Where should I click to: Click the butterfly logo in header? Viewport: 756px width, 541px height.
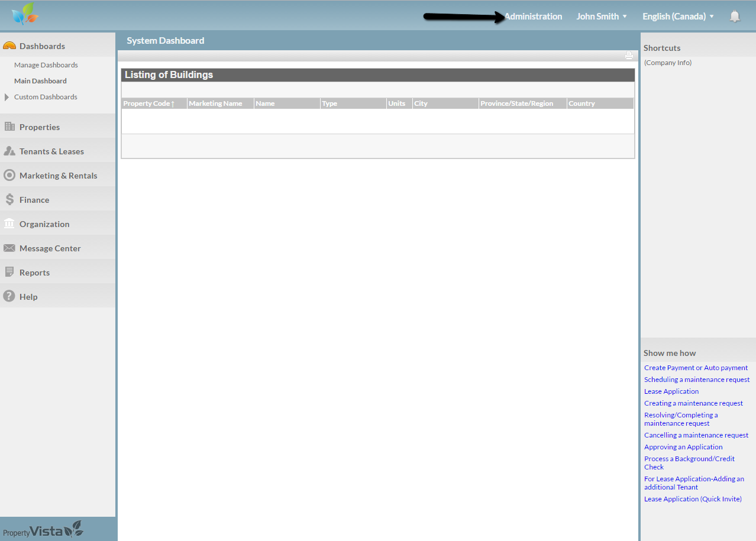[x=24, y=15]
